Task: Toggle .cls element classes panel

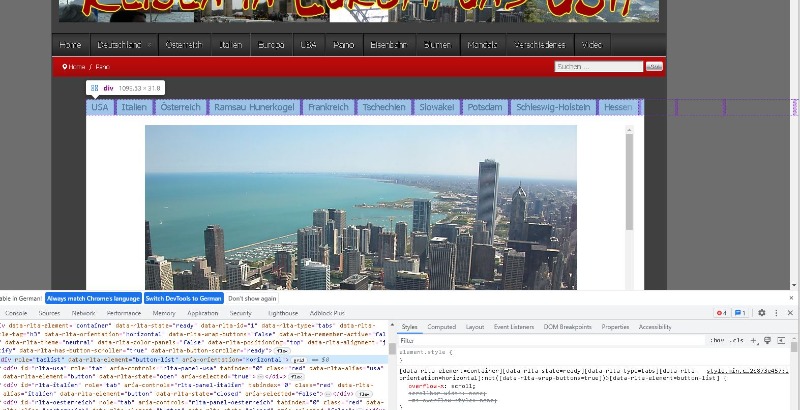Action: click(x=736, y=341)
